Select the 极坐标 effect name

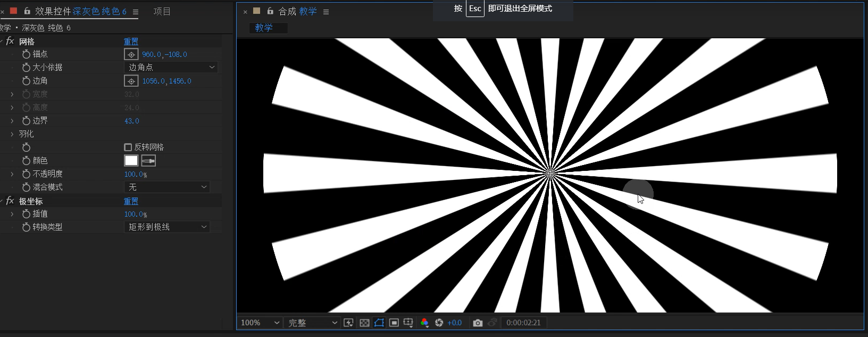click(31, 201)
